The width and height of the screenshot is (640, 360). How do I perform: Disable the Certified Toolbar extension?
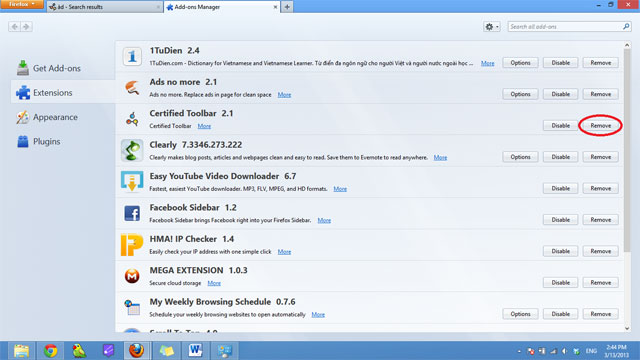(x=560, y=126)
